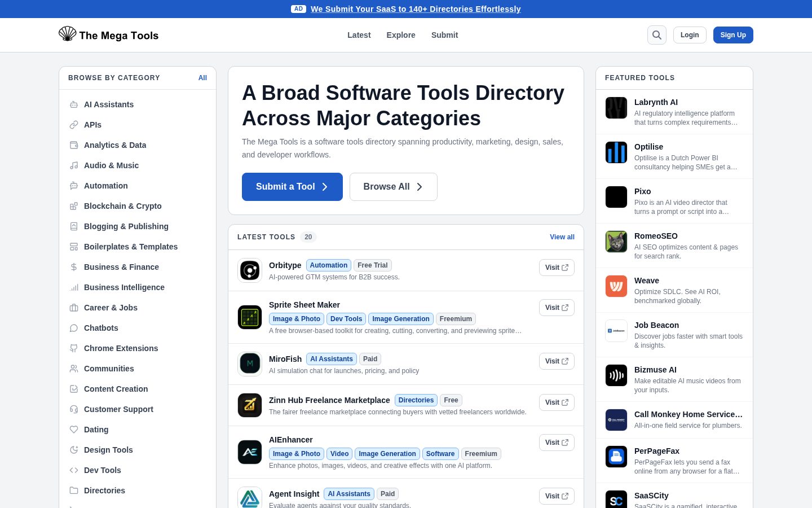Click the Video tag on AIEnhancer
Screen dimensions: 812x508
point(339,454)
